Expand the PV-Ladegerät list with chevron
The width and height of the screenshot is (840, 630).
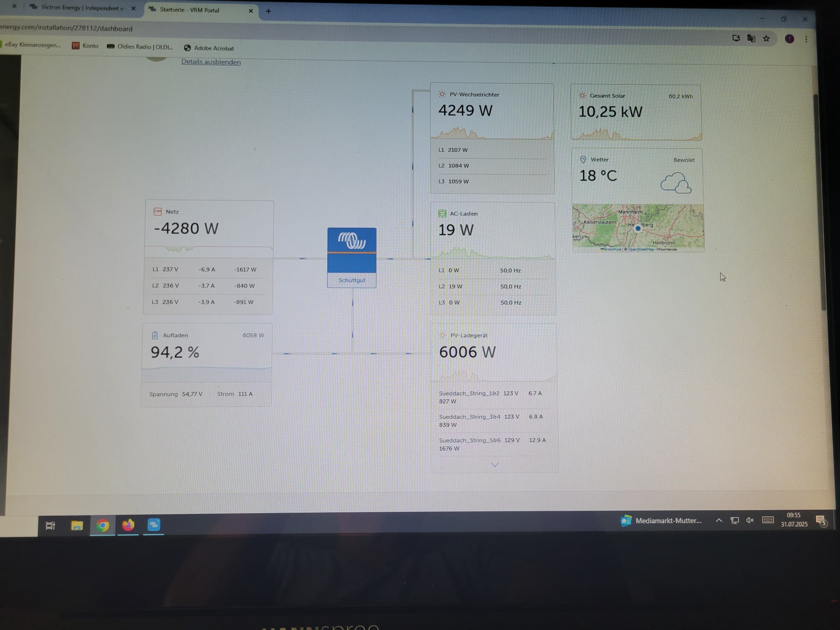(x=495, y=465)
